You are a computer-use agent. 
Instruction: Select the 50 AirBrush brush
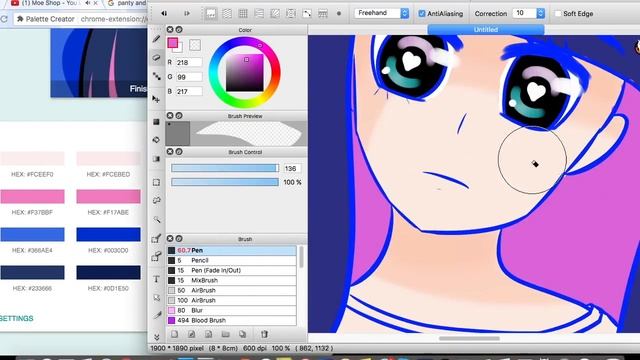point(231,290)
